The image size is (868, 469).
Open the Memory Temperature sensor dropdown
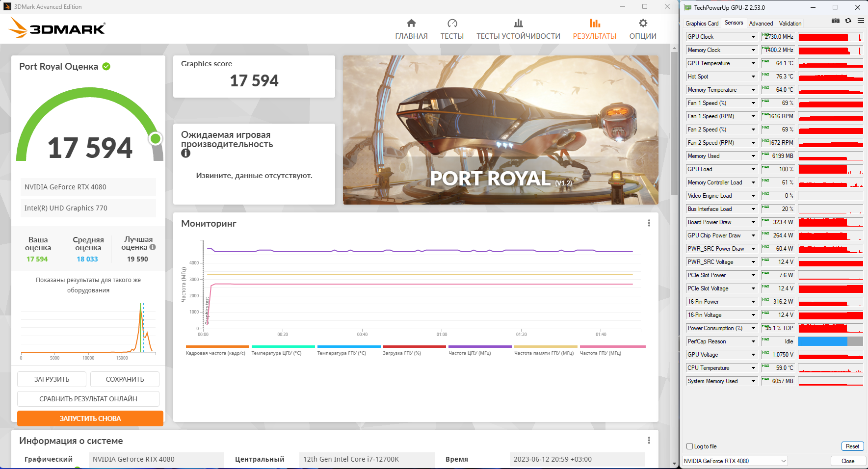point(753,90)
